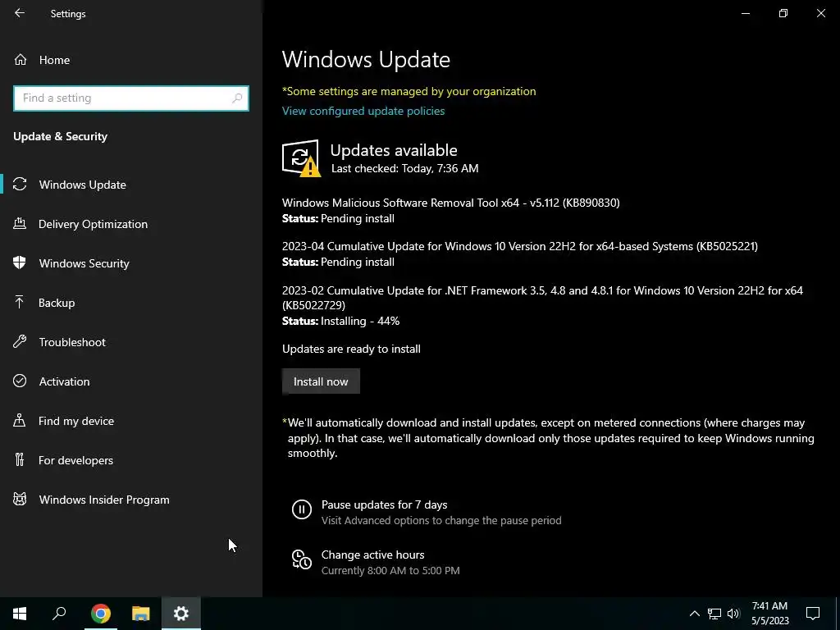Select Windows Update in the sidebar
Image resolution: width=840 pixels, height=630 pixels.
coord(131,185)
